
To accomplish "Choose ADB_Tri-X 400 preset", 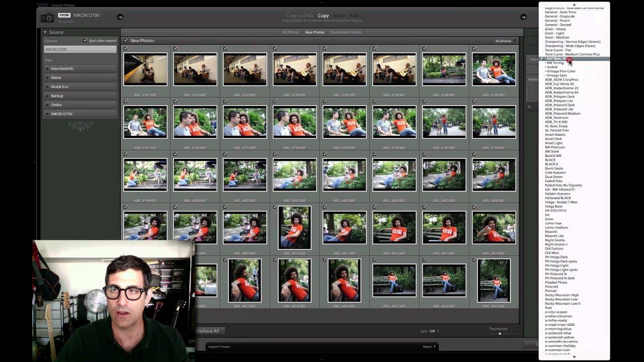I will pos(556,122).
